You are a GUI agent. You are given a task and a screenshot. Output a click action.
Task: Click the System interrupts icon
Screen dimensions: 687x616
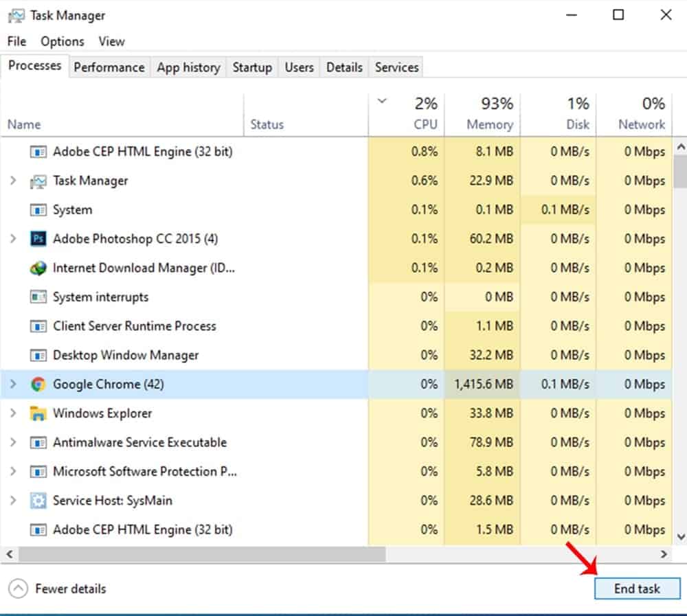(x=38, y=297)
